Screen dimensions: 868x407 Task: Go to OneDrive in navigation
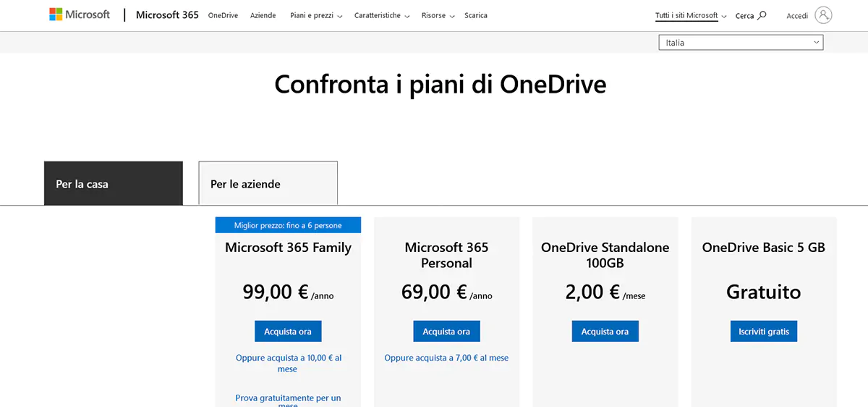[x=223, y=16]
